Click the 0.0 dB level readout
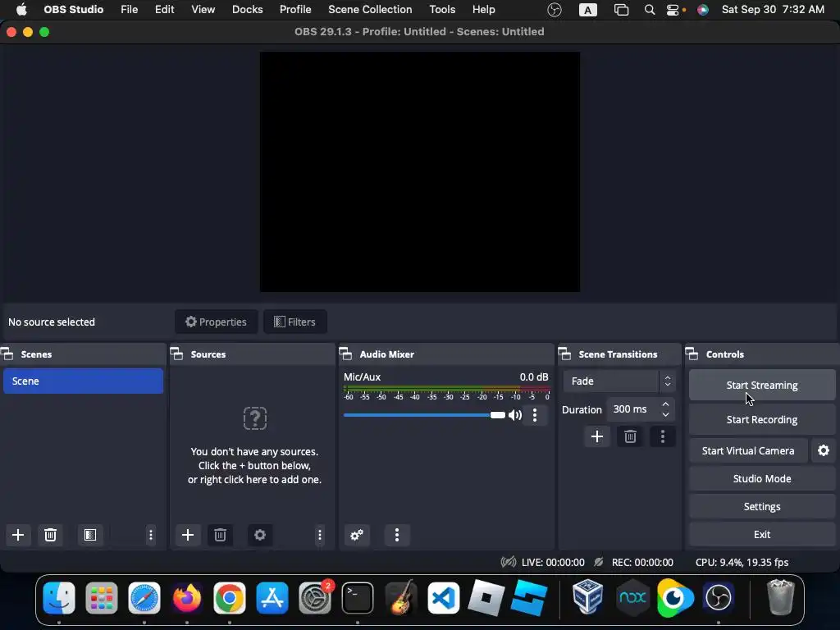 point(533,377)
